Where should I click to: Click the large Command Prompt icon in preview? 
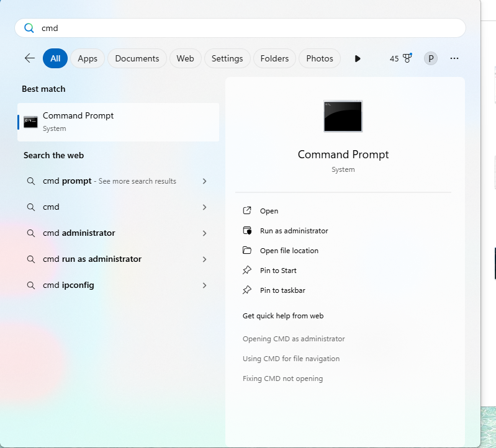pos(343,116)
